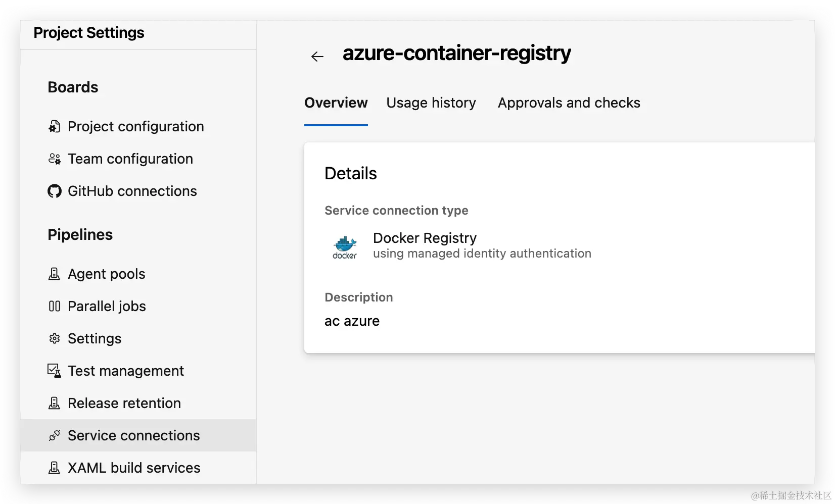
Task: Click the back arrow beside azure-container-registry
Action: pyautogui.click(x=317, y=57)
